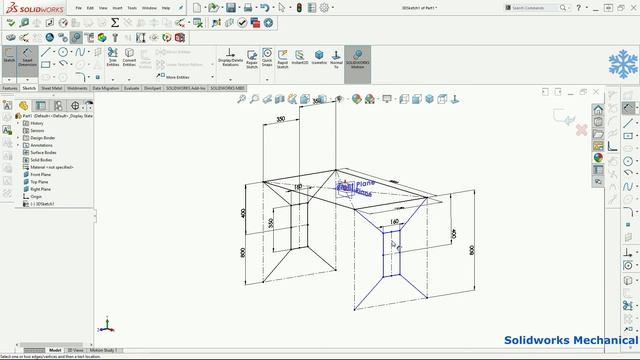Open the Appearances color ball in task pane
Image resolution: width=640 pixels, height=360 pixels.
598,158
